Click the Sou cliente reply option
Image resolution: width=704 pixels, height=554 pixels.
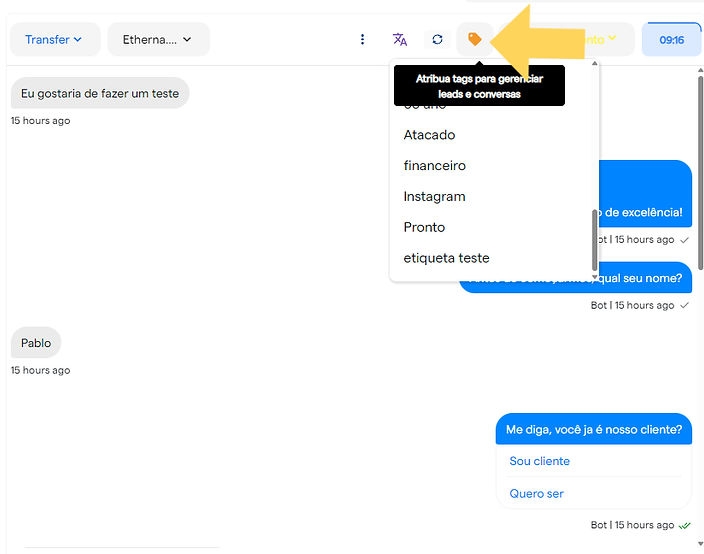point(539,461)
